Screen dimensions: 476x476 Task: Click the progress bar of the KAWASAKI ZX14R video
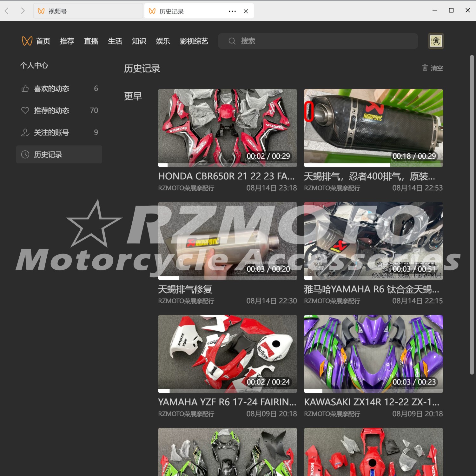click(x=374, y=391)
